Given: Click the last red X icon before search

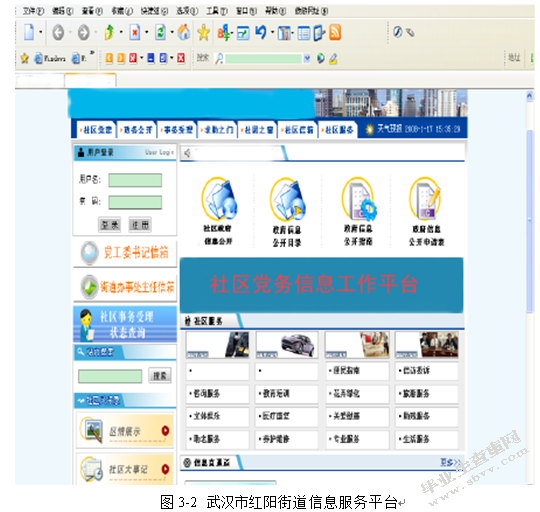Looking at the screenshot, I should (x=181, y=58).
